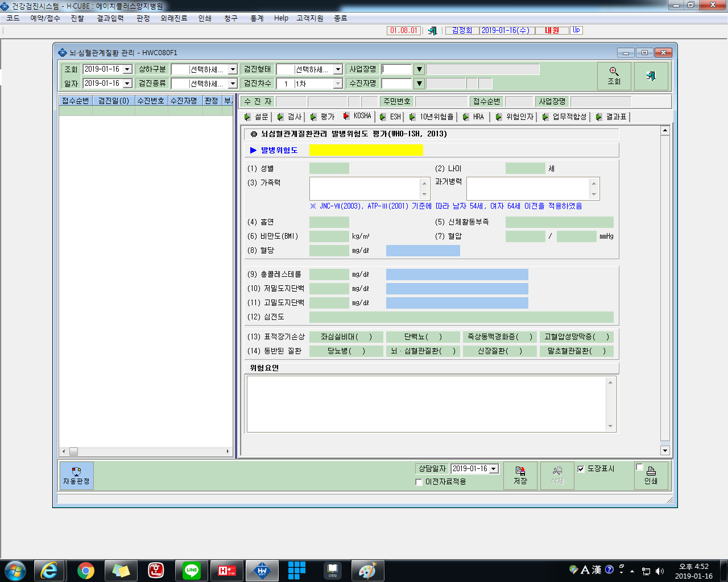Click into the 위험요인 text area
The image size is (728, 582).
[x=431, y=404]
